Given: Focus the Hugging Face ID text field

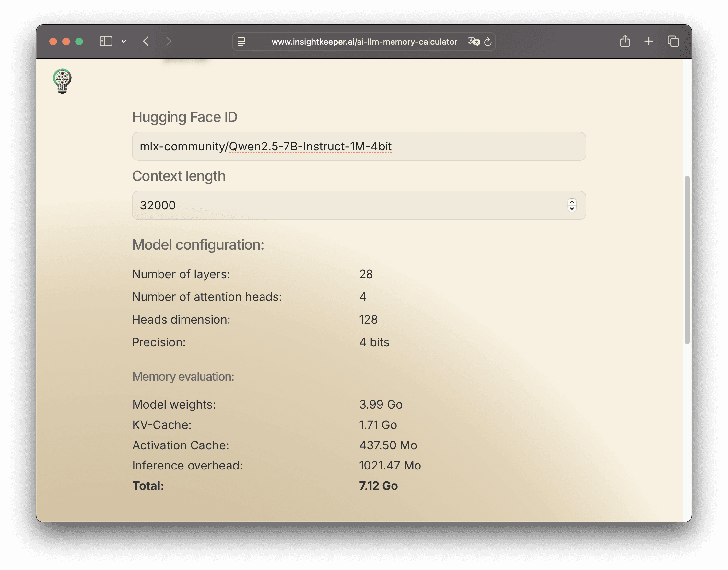Looking at the screenshot, I should pyautogui.click(x=359, y=146).
